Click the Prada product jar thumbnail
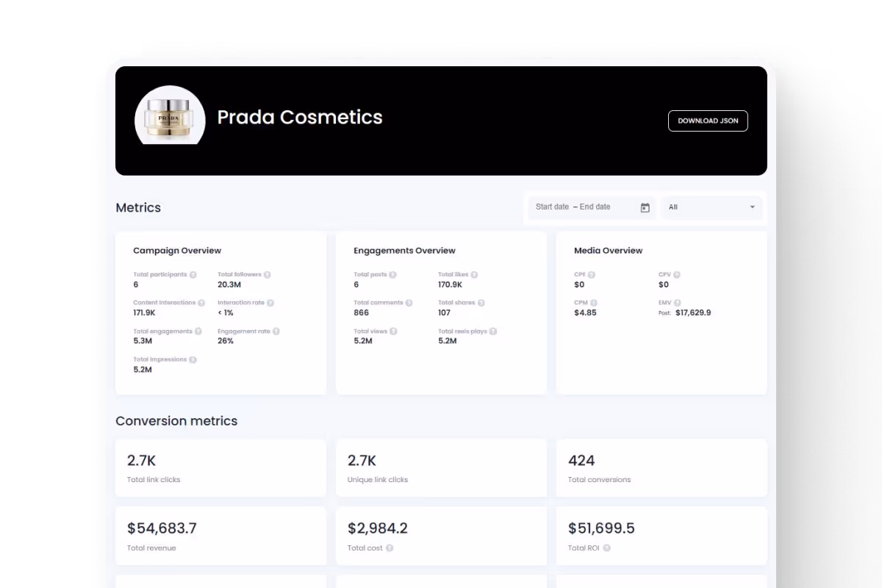This screenshot has height=588, width=882. coord(170,115)
